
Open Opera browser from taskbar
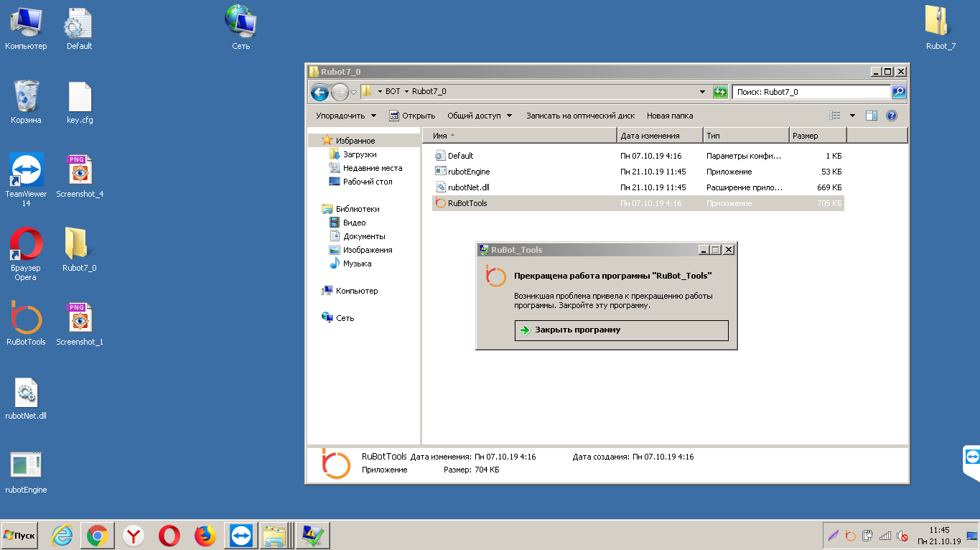[x=169, y=536]
